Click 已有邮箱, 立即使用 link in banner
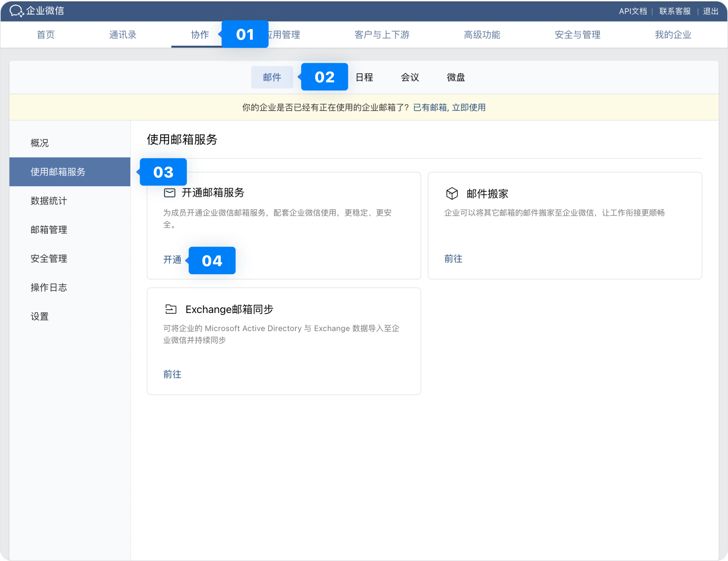Image resolution: width=728 pixels, height=561 pixels. pos(449,108)
